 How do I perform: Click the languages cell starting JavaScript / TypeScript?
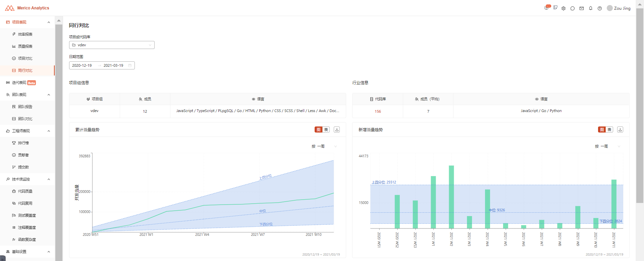pos(258,111)
